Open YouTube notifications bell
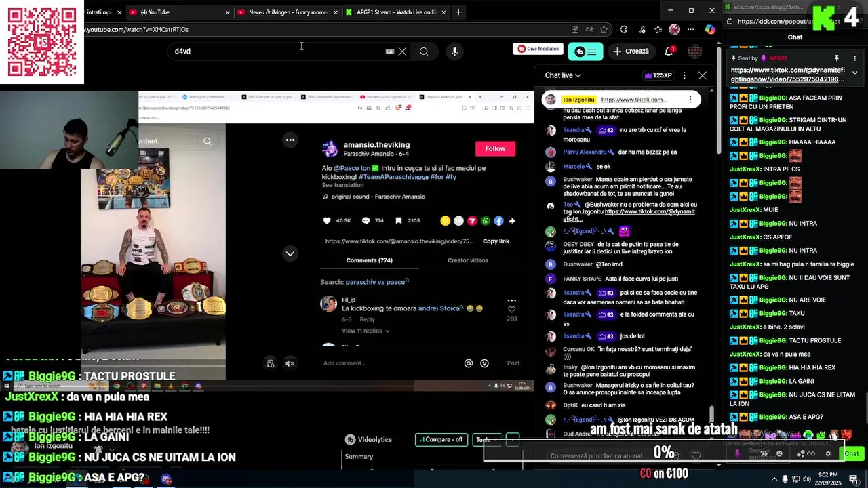This screenshot has width=868, height=488. coord(669,52)
